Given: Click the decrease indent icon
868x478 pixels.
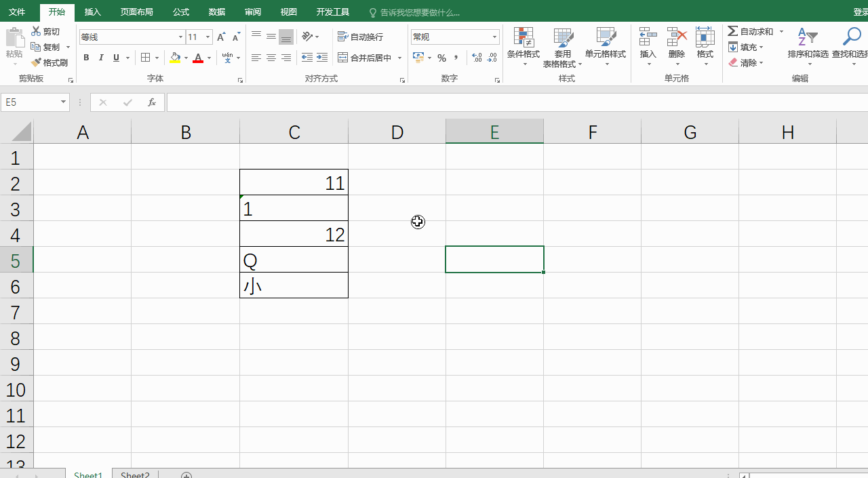Looking at the screenshot, I should 307,58.
